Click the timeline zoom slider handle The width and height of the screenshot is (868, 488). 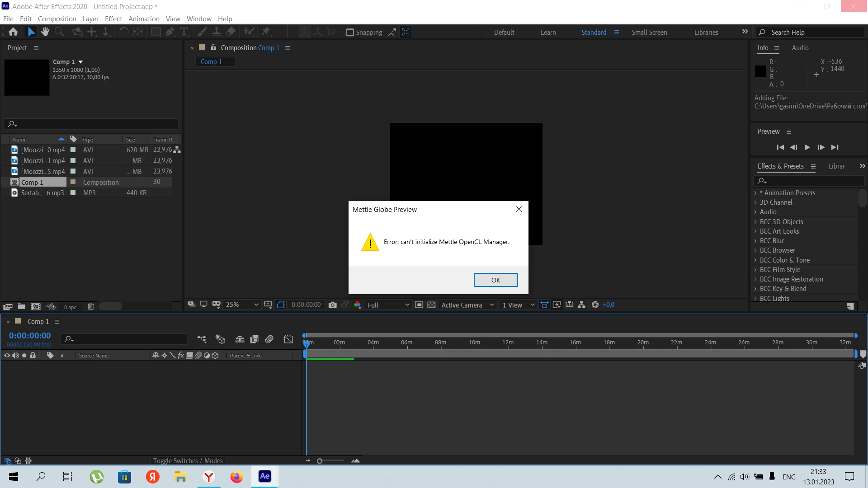tap(320, 461)
